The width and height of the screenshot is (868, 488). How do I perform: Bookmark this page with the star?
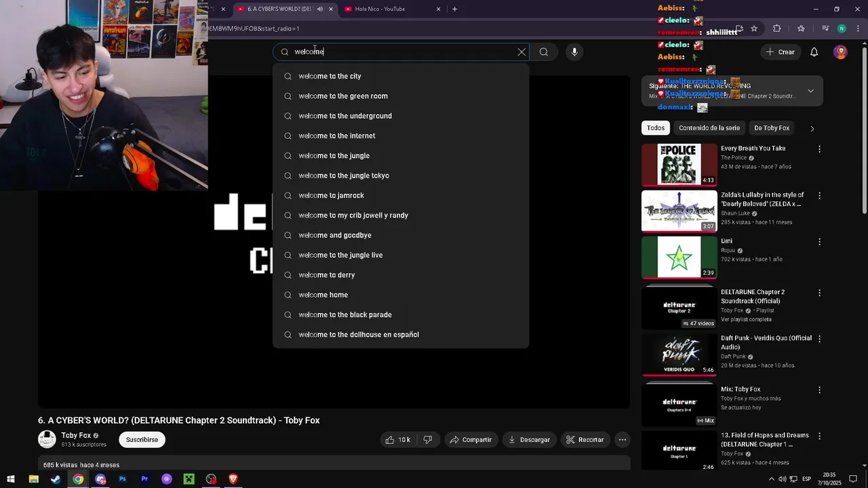pyautogui.click(x=754, y=28)
